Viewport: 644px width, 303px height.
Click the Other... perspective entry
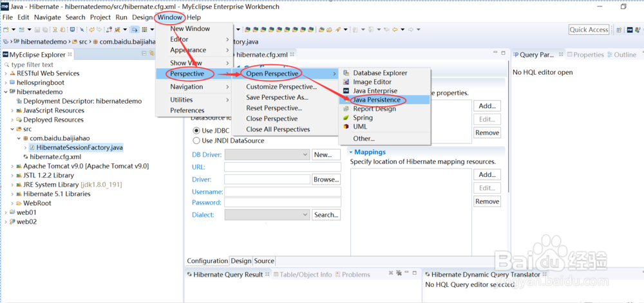364,138
